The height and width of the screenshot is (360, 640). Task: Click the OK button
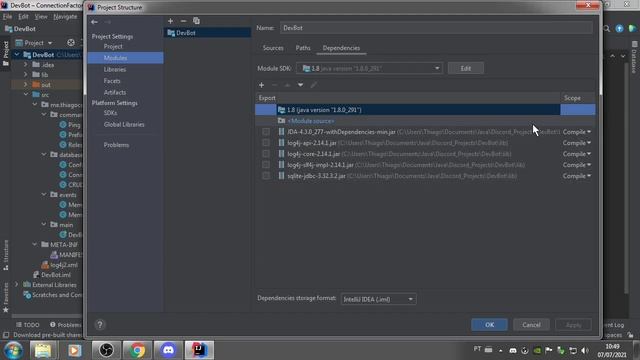pos(489,324)
